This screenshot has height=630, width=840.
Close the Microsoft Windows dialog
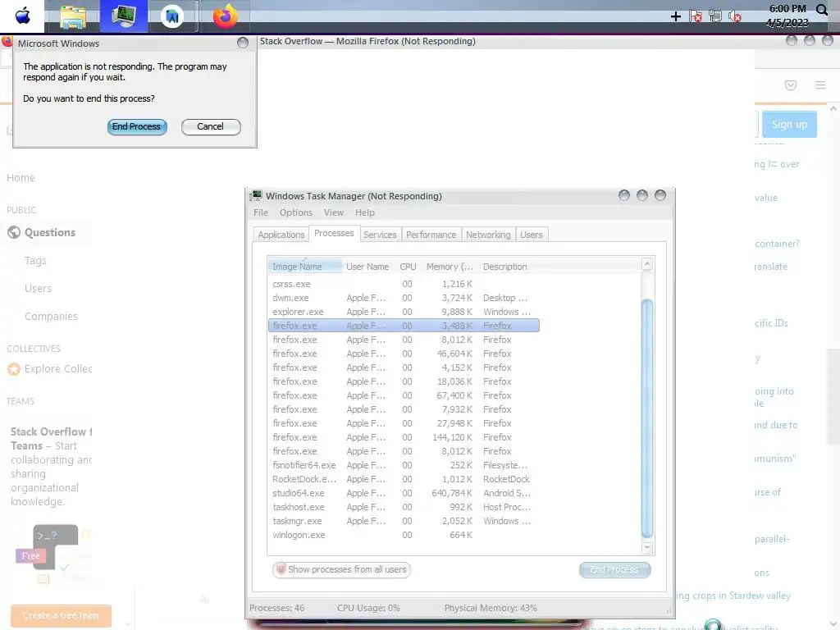click(243, 43)
